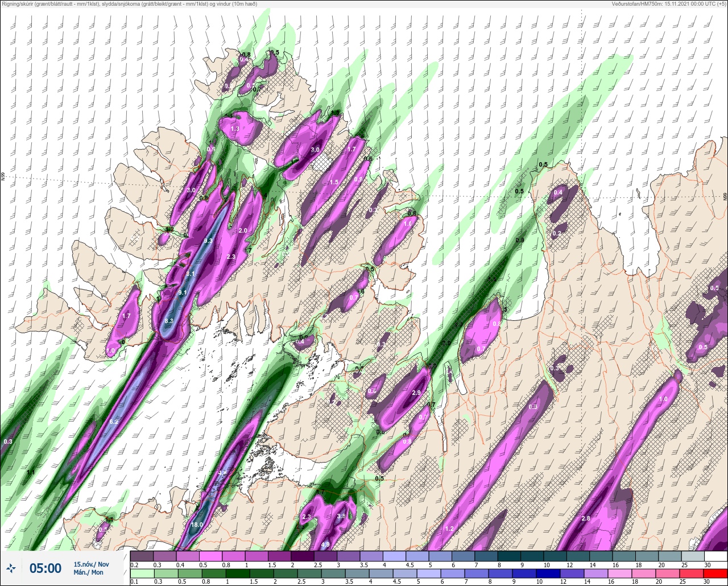728x586 pixels.
Task: Click the 9.1 precipitation value on the map
Action: (x=183, y=292)
